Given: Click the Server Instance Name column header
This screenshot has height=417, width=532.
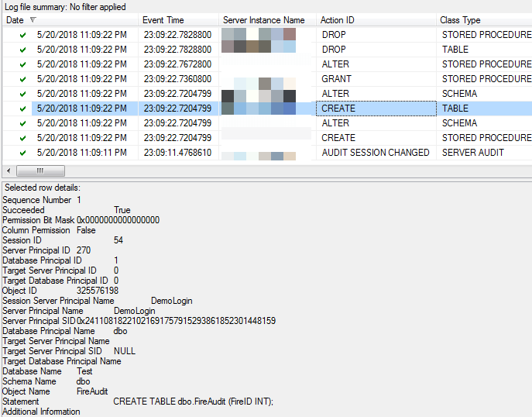Looking at the screenshot, I should tap(263, 20).
